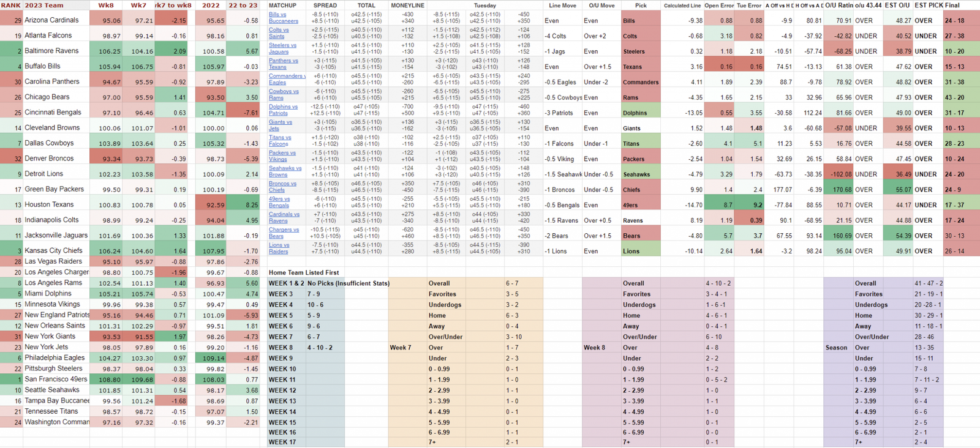Select the Arizona Cardinals team cell
980x448 pixels.
(x=51, y=20)
